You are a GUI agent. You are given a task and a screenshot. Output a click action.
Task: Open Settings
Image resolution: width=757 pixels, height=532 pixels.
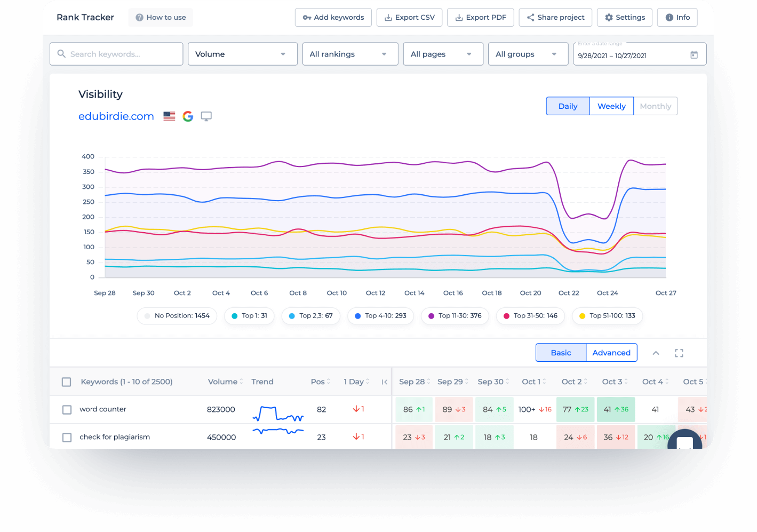tap(625, 18)
